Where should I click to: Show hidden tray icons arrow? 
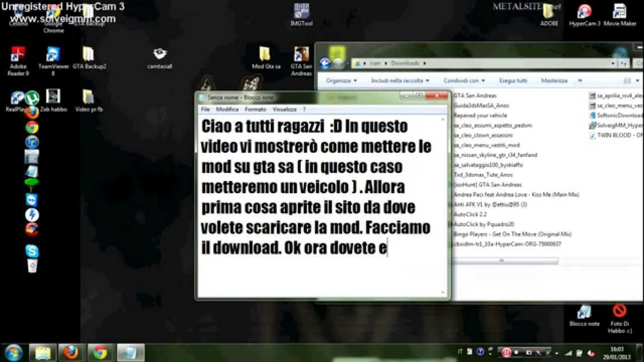556,352
